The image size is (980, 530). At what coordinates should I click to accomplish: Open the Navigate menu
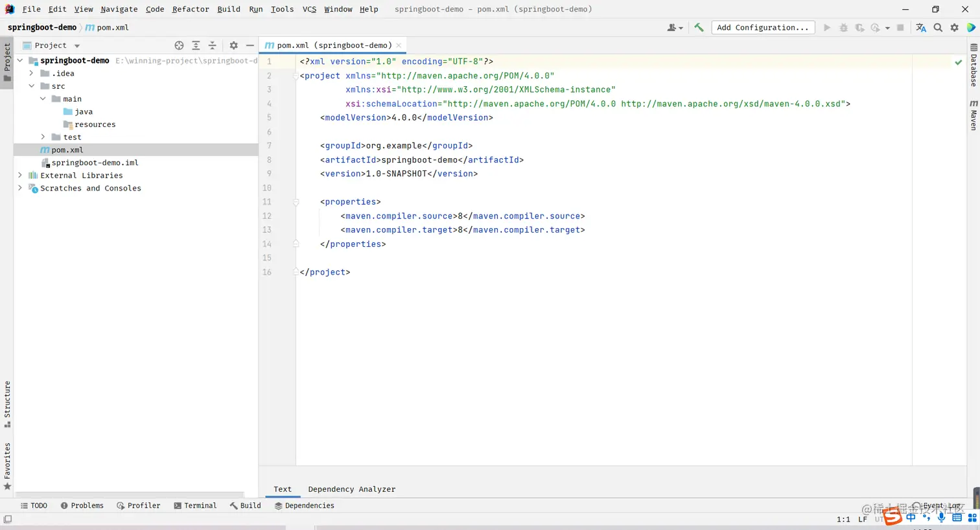pos(119,9)
